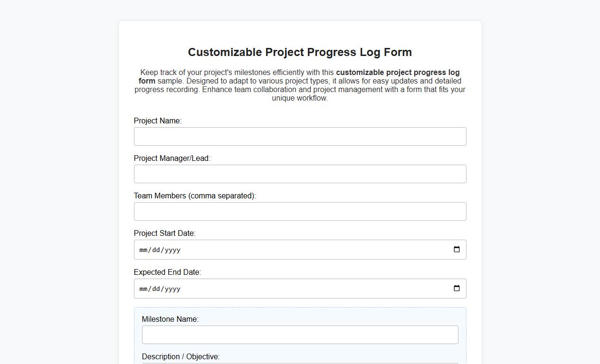
Task: Open the Project Start Date calendar picker
Action: (x=457, y=249)
